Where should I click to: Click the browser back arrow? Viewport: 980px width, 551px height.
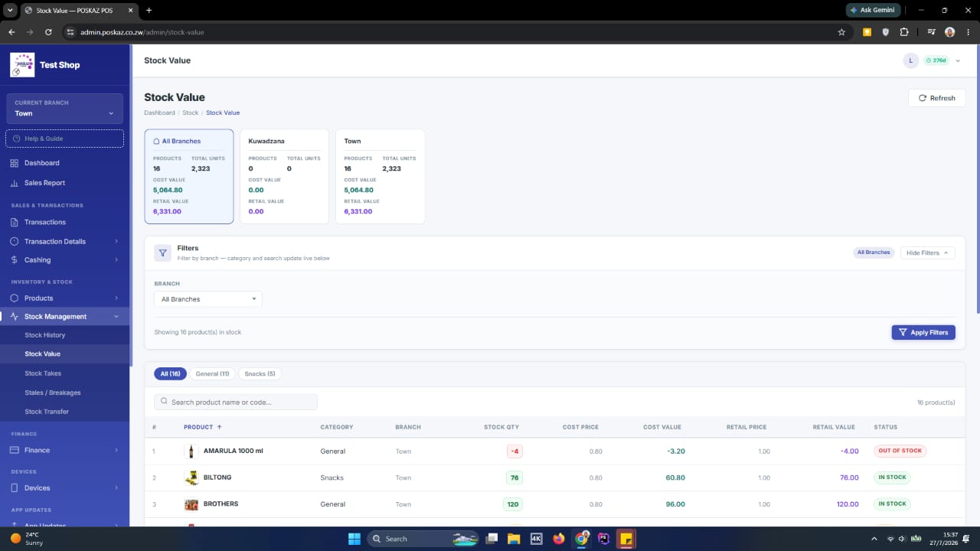pyautogui.click(x=11, y=32)
